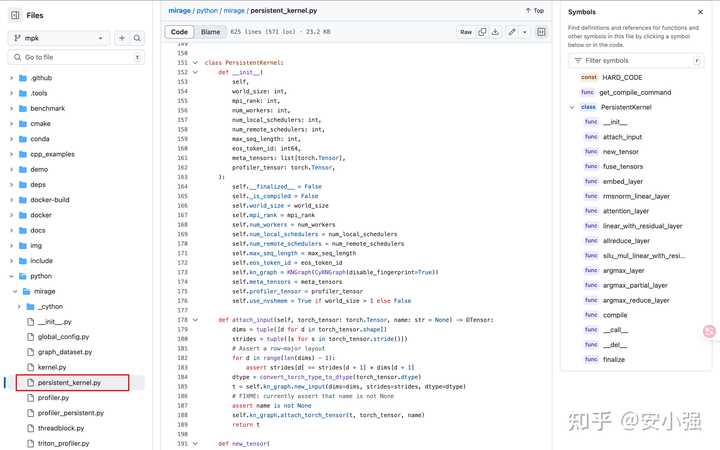Open more edit options dropdown arrow
The image size is (720, 450).
point(524,32)
